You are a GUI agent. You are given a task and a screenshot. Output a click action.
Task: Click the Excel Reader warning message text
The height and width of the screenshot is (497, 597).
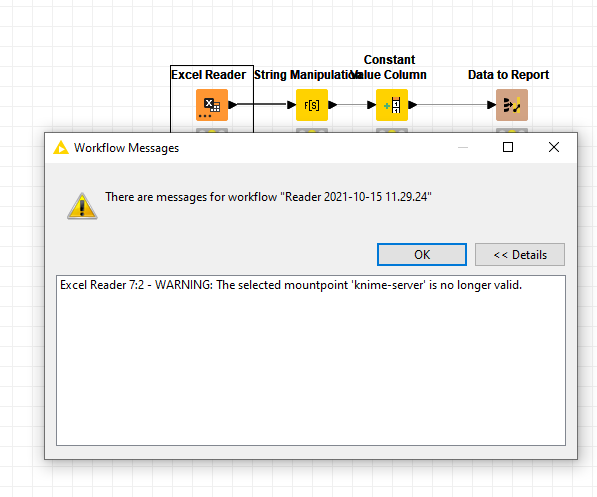(291, 285)
